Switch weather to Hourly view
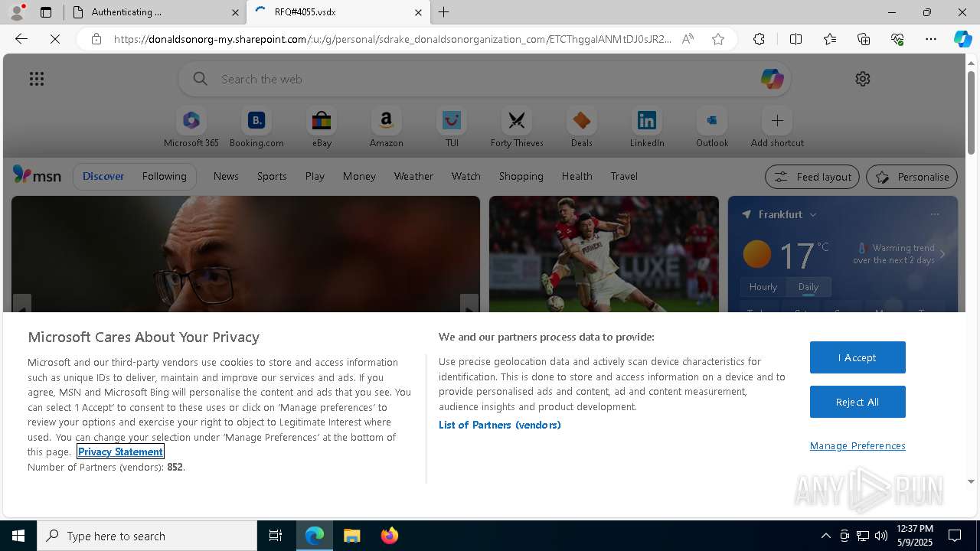Viewport: 980px width, 551px height. tap(763, 287)
